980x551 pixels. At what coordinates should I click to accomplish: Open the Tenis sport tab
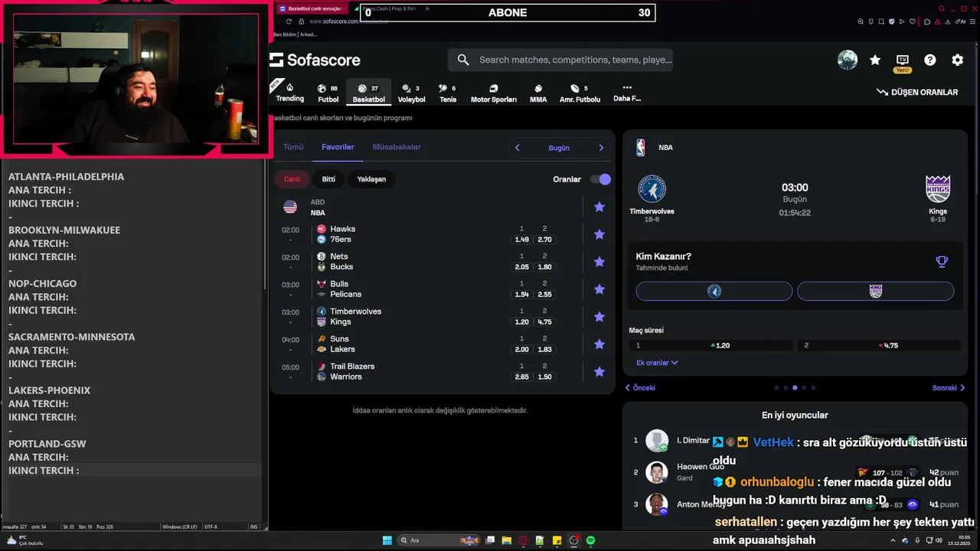point(448,93)
